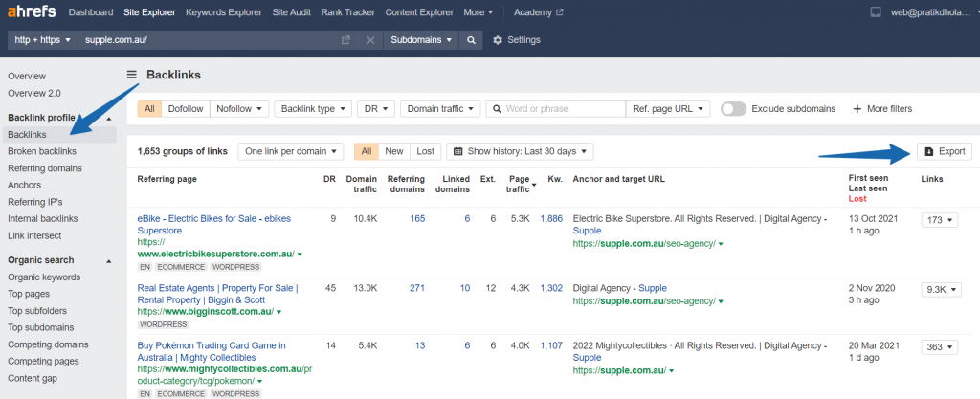Click the Export button
980x399 pixels.
[x=945, y=151]
